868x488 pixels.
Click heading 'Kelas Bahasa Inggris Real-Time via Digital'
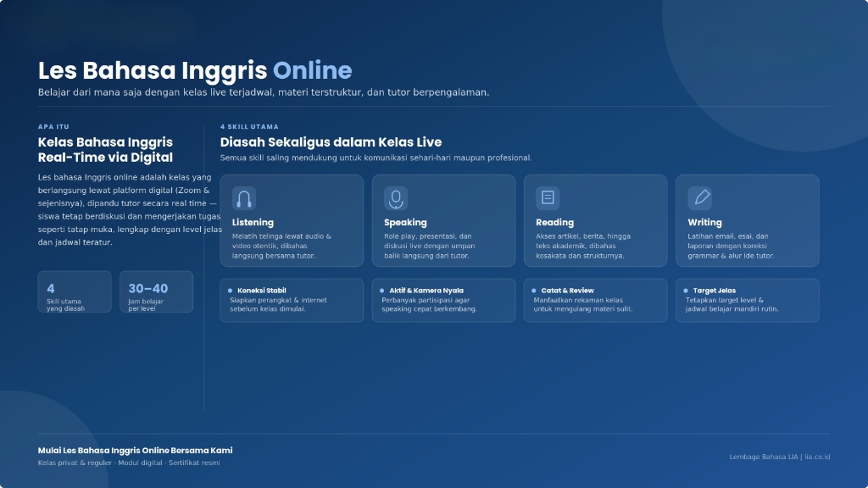[x=105, y=150]
